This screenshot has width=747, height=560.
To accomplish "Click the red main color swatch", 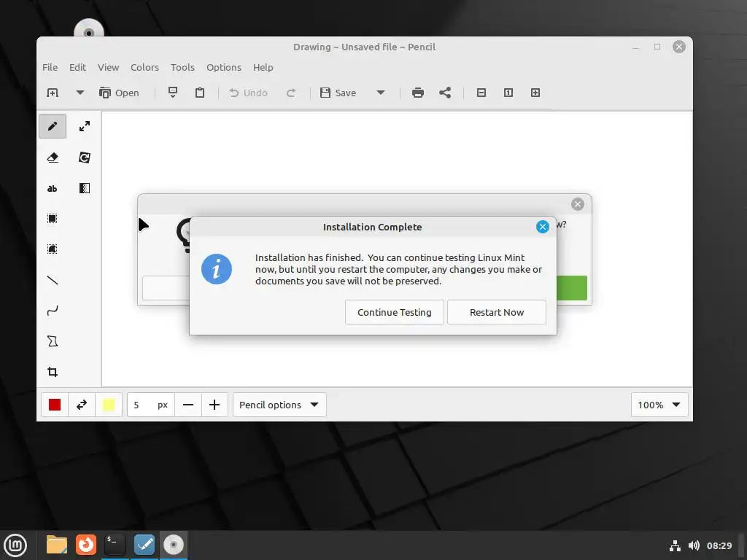I will 55,405.
